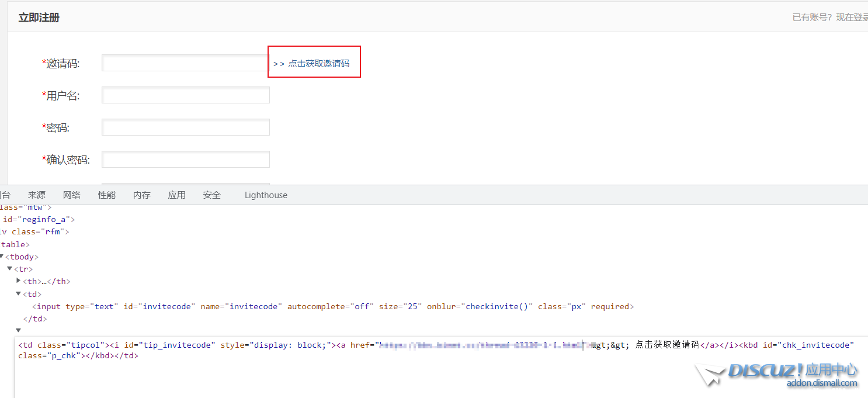Select the 密码 password input
This screenshot has height=398, width=868.
[185, 127]
